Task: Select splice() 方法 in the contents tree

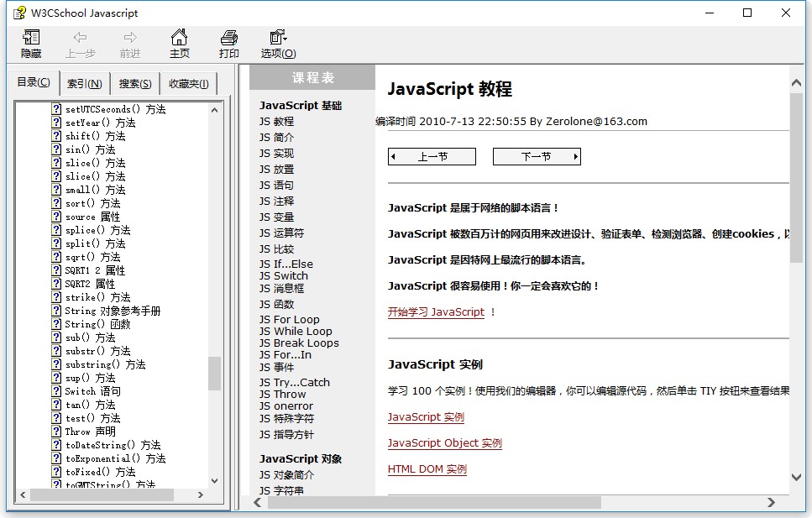Action: (x=97, y=230)
